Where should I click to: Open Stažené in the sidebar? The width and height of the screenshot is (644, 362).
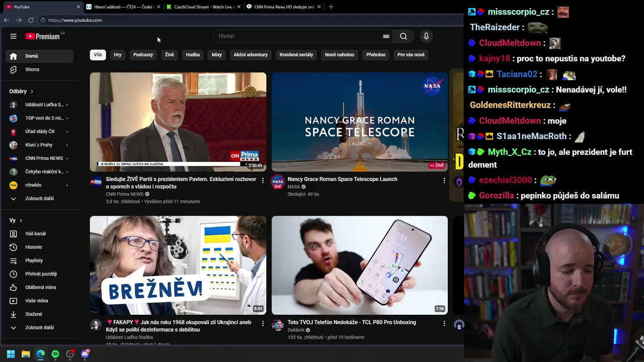pyautogui.click(x=40, y=314)
